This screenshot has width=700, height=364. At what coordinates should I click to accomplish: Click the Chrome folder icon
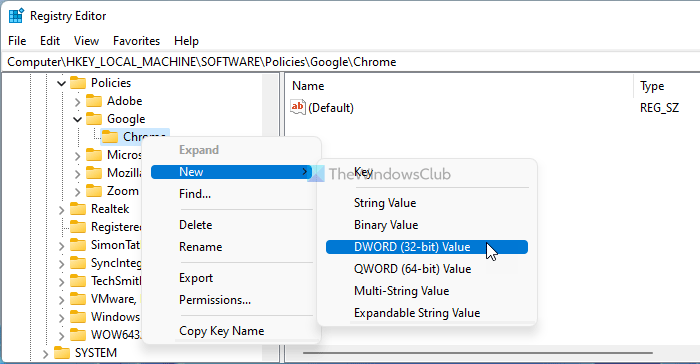click(110, 137)
